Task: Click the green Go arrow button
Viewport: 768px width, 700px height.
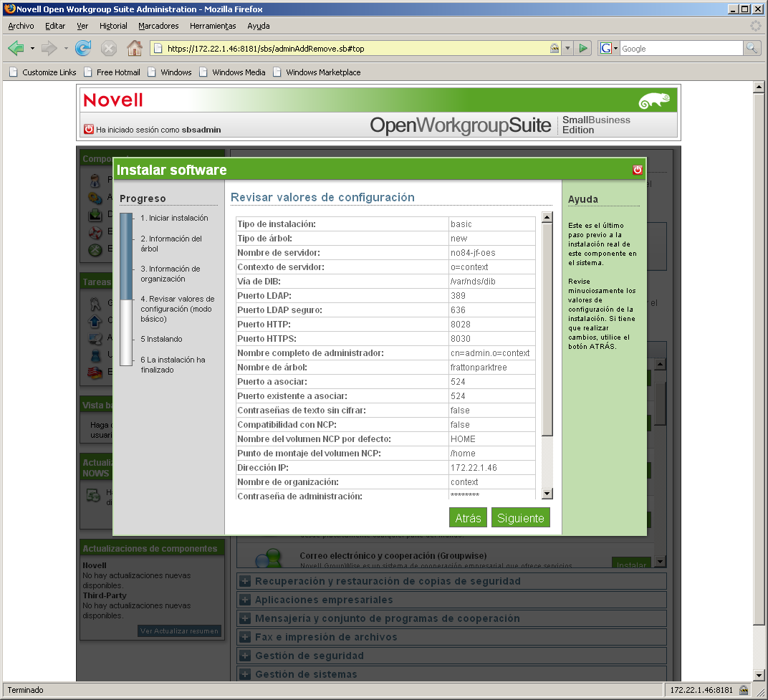Action: tap(583, 48)
